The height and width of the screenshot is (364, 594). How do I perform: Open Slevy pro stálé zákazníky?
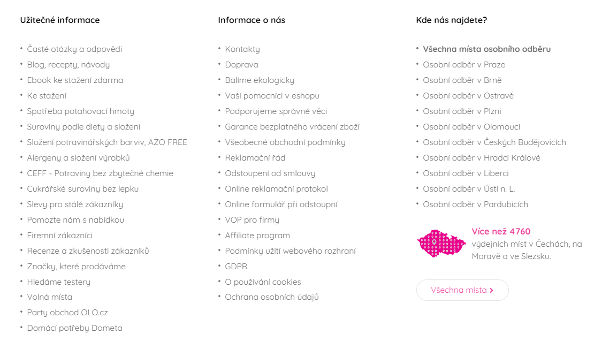click(x=75, y=204)
